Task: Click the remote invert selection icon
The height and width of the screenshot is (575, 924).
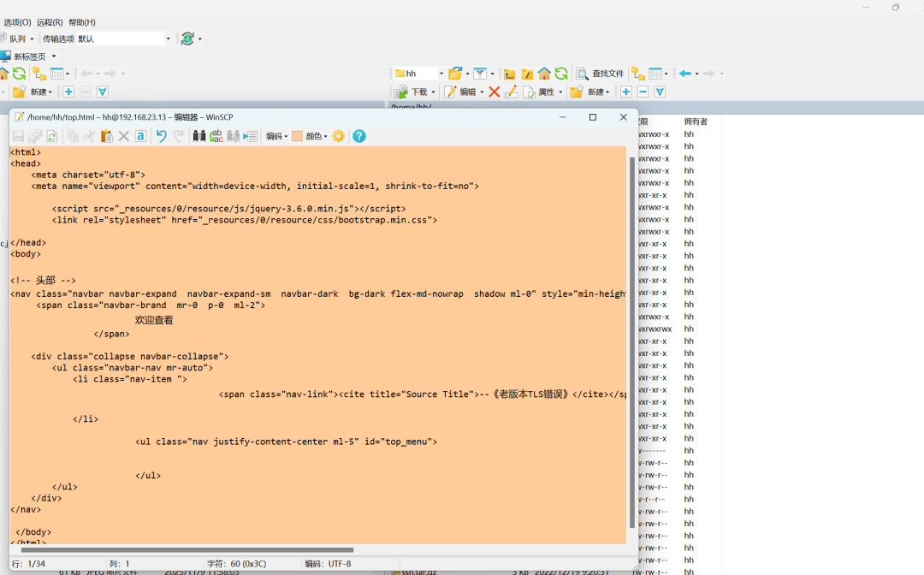Action: [x=660, y=92]
